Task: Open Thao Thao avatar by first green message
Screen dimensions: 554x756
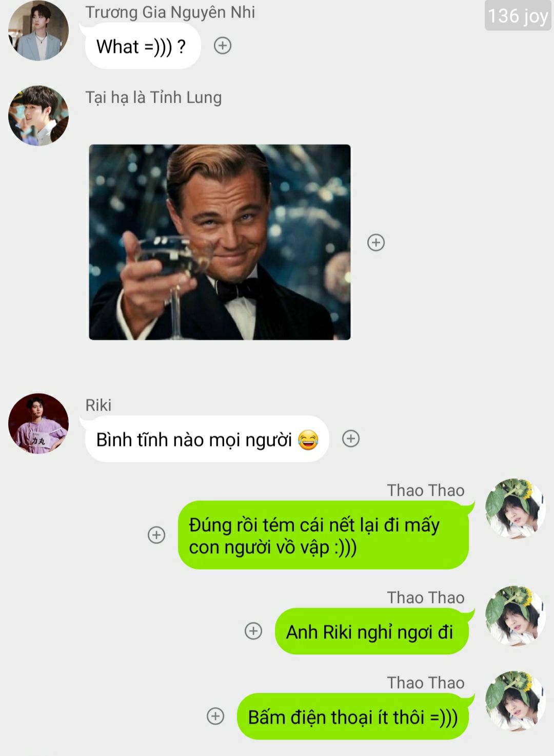Action: click(x=516, y=509)
